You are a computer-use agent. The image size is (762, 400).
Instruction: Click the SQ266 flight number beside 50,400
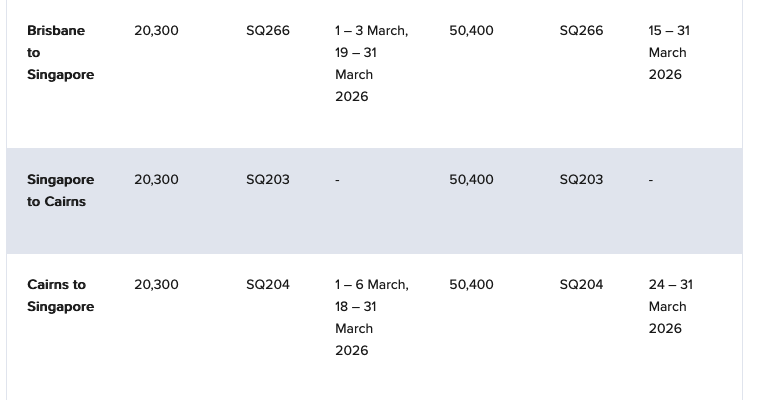(581, 30)
